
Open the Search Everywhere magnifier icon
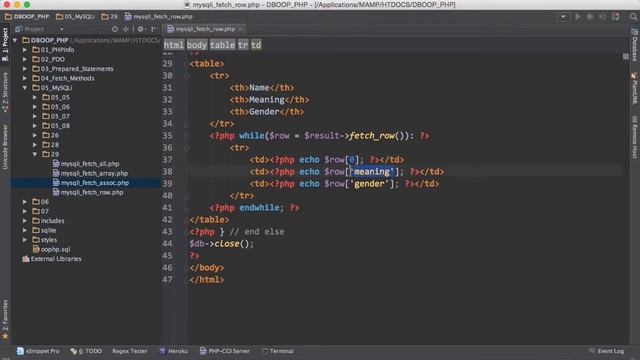[x=633, y=17]
